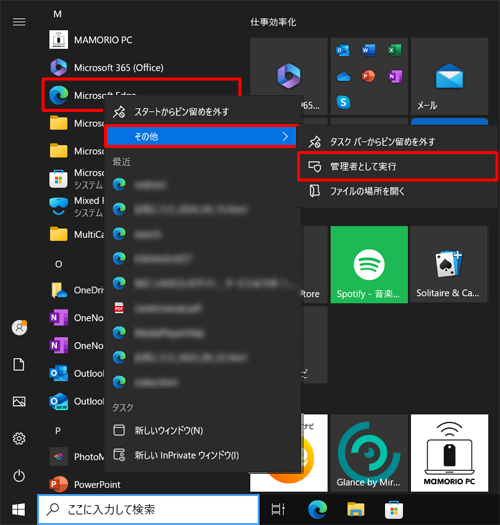The height and width of the screenshot is (525, 500).
Task: Select 新しい InPrivate ウィンドウ(I) task
Action: 202,455
